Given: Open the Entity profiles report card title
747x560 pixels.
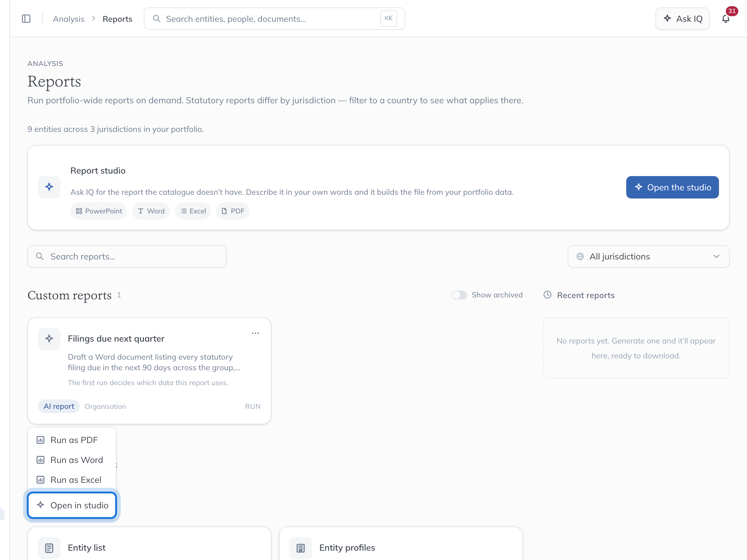Looking at the screenshot, I should click(x=347, y=548).
